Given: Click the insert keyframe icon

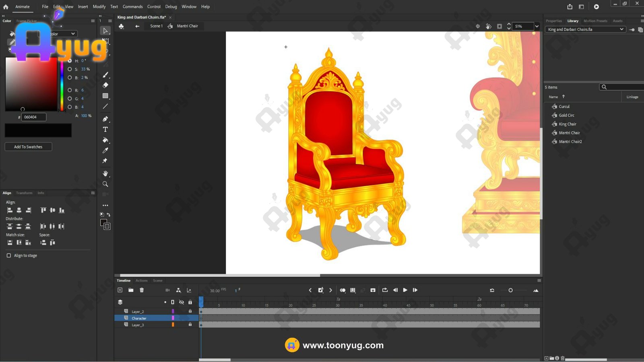Looking at the screenshot, I should (321, 290).
